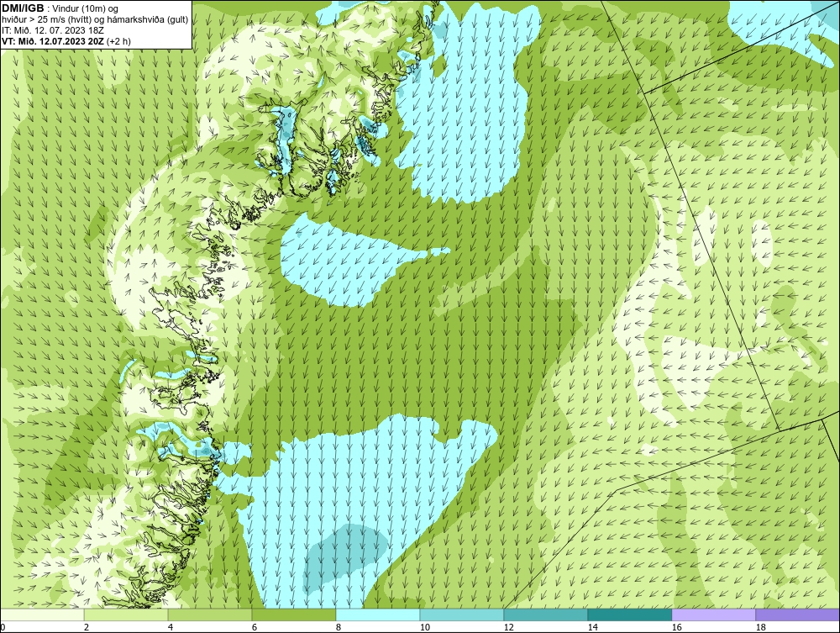Click the scale label '10'
Image resolution: width=840 pixels, height=633 pixels.
click(x=425, y=627)
